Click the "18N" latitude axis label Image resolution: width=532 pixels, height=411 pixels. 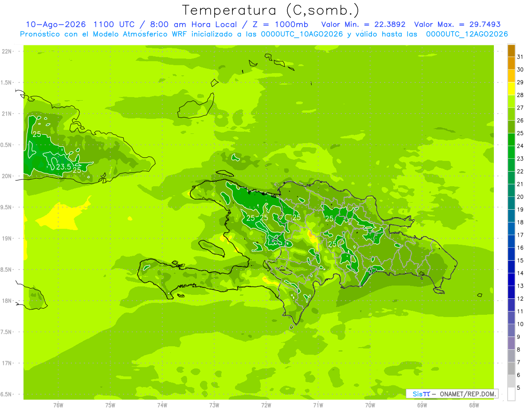point(7,301)
